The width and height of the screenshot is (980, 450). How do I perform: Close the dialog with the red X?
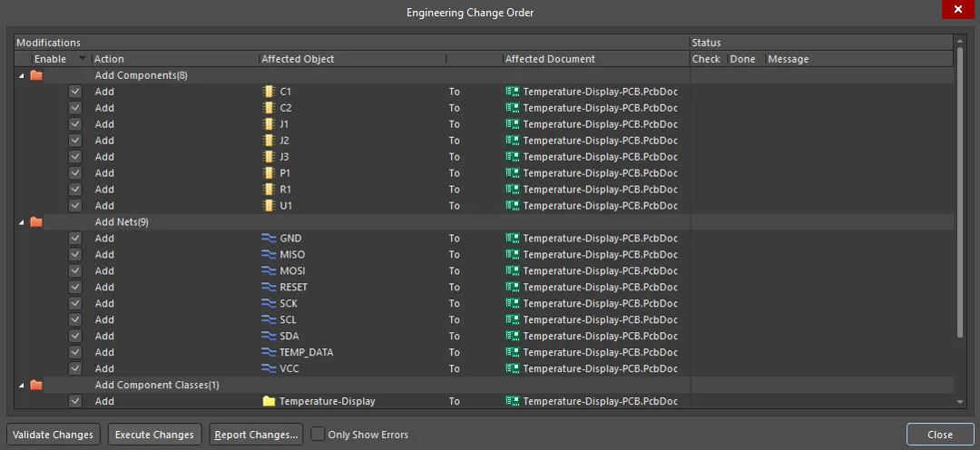coord(958,9)
